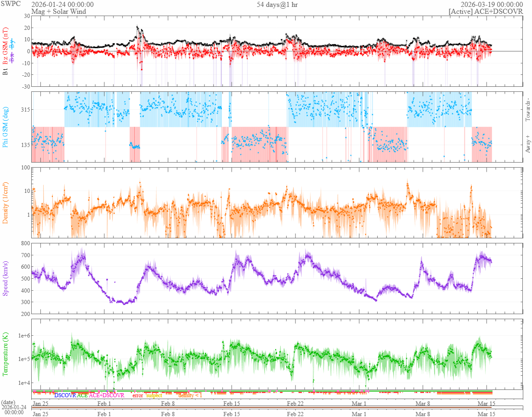Click the magenta ACE+DSCOVR legend entry
The image size is (532, 417).
(x=107, y=395)
